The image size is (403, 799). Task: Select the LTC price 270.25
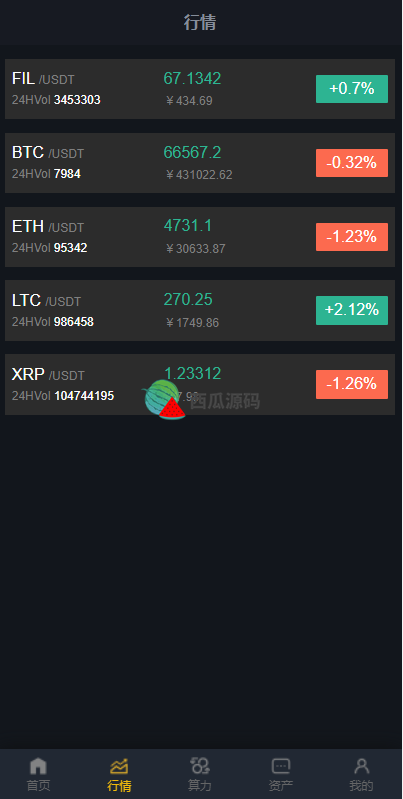188,299
